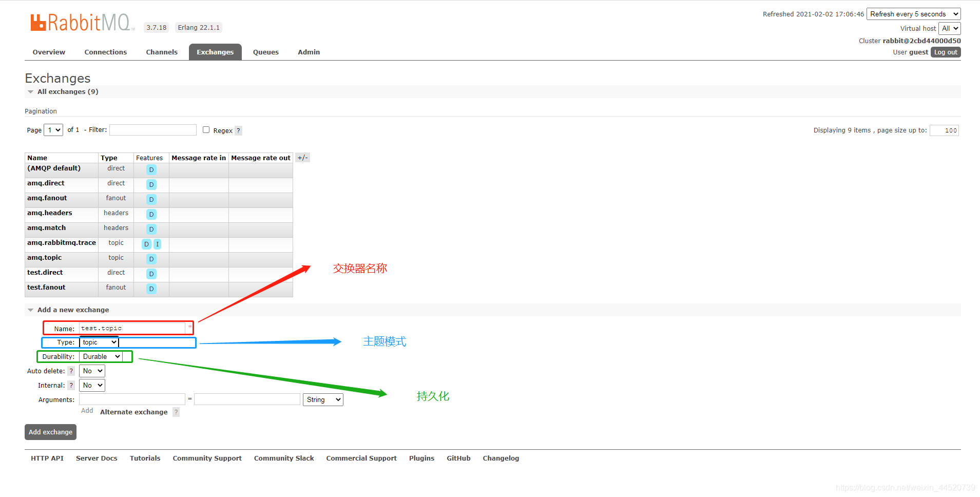
Task: Click the D badge on amq.rabbitmq.trace row
Action: point(147,244)
